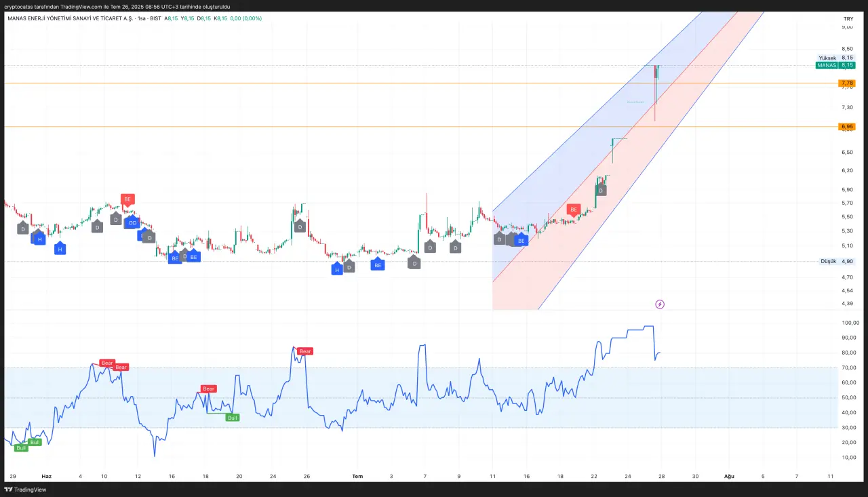Click the purple lightning bolt event icon

(x=660, y=304)
